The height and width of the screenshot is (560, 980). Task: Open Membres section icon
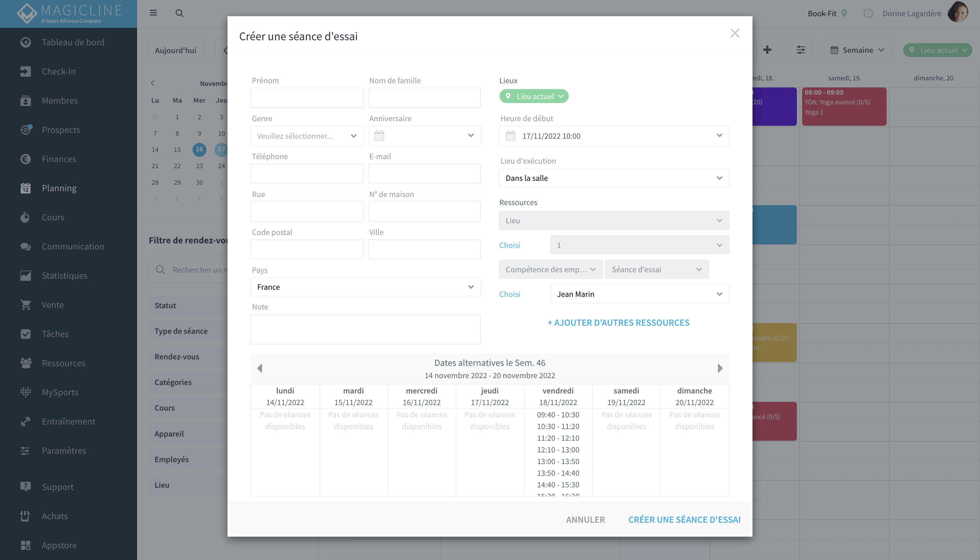coord(25,101)
